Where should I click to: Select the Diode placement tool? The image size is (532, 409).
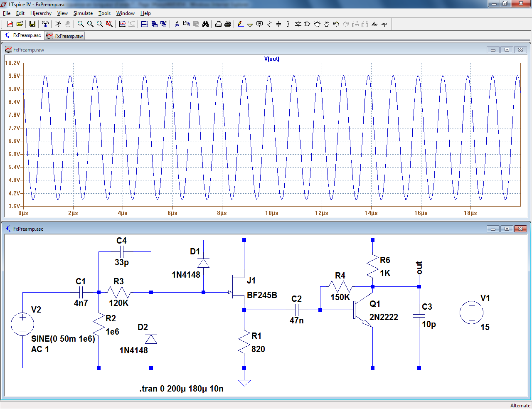298,24
